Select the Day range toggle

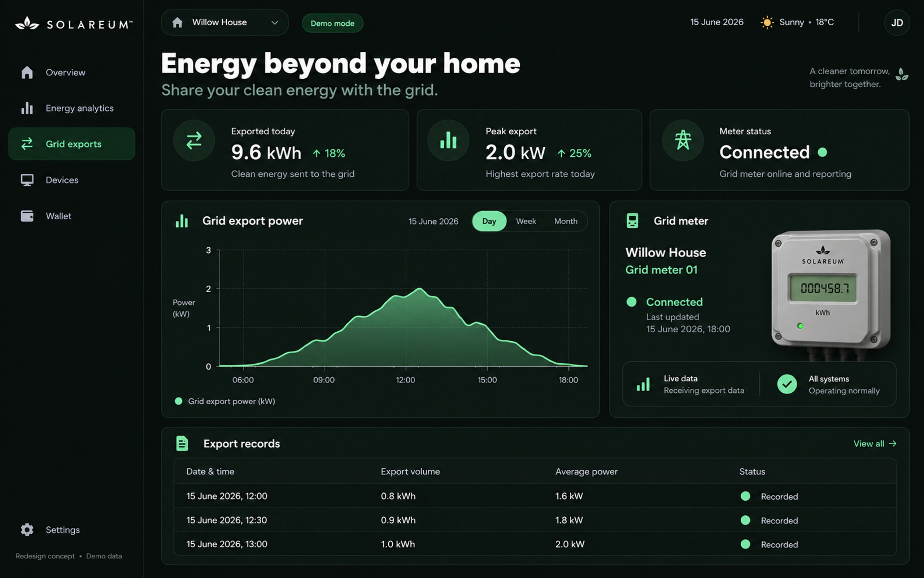pos(489,221)
